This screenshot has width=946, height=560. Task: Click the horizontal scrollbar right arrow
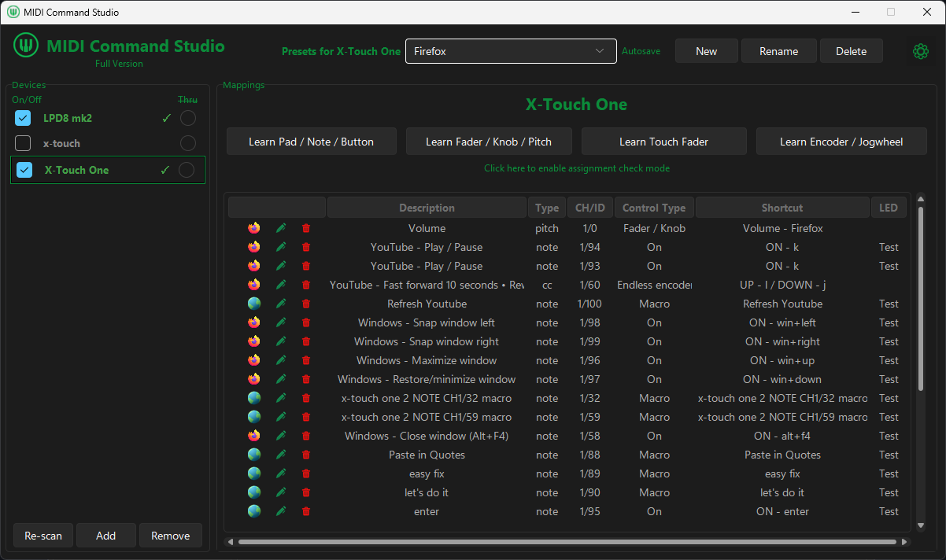click(904, 542)
